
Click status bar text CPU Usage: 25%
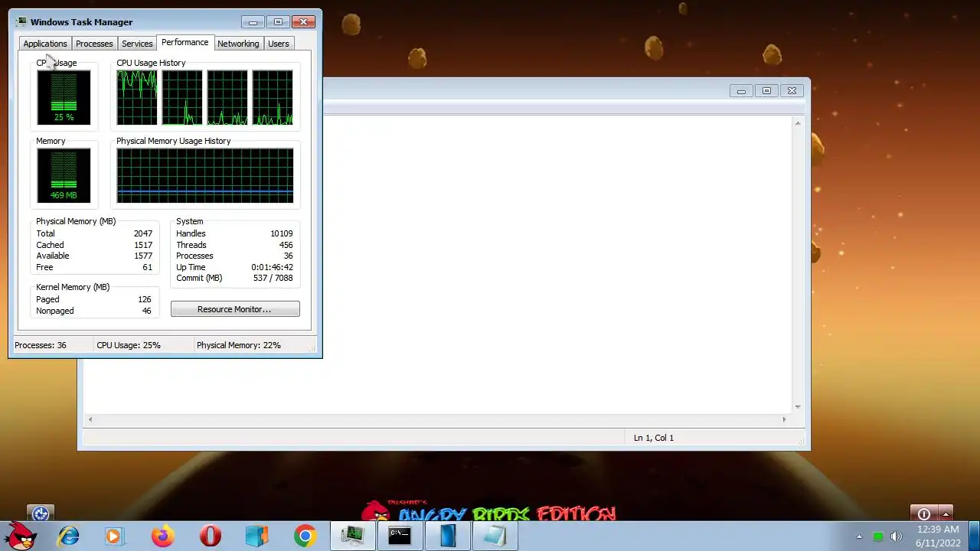click(129, 345)
